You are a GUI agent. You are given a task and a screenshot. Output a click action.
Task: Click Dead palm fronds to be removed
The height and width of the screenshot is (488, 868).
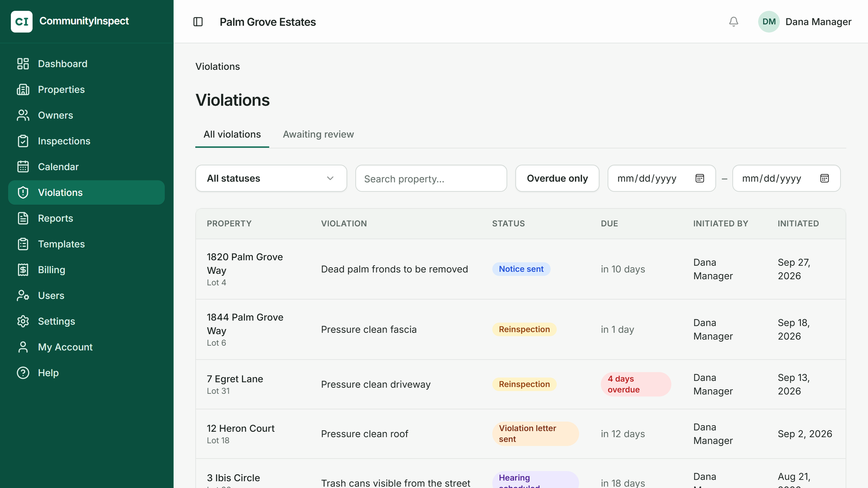394,269
